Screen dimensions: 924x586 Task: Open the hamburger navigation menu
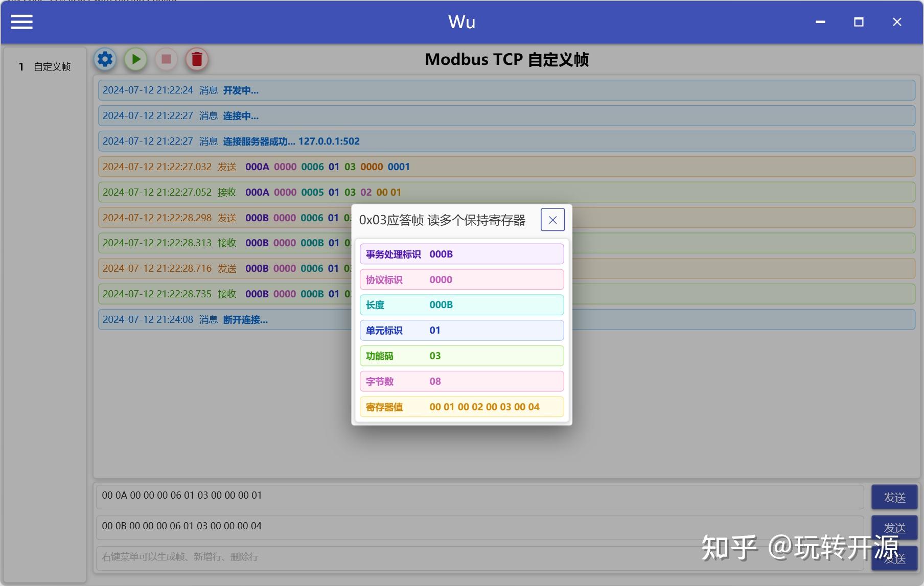click(21, 22)
